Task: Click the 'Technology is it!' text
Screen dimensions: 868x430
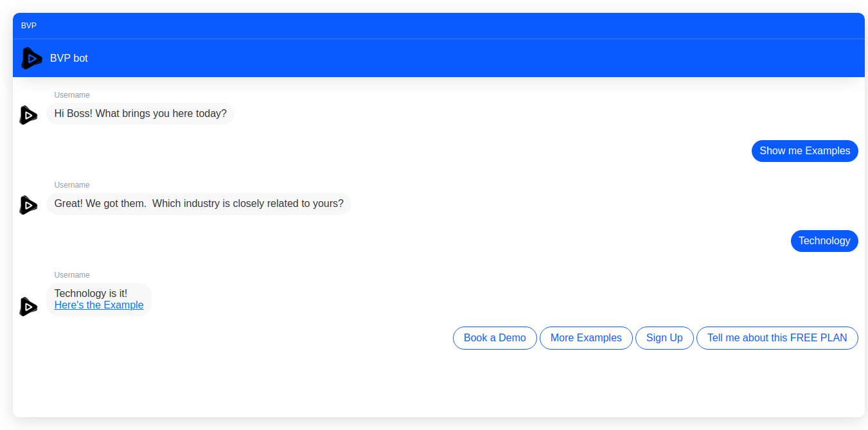Action: point(91,294)
